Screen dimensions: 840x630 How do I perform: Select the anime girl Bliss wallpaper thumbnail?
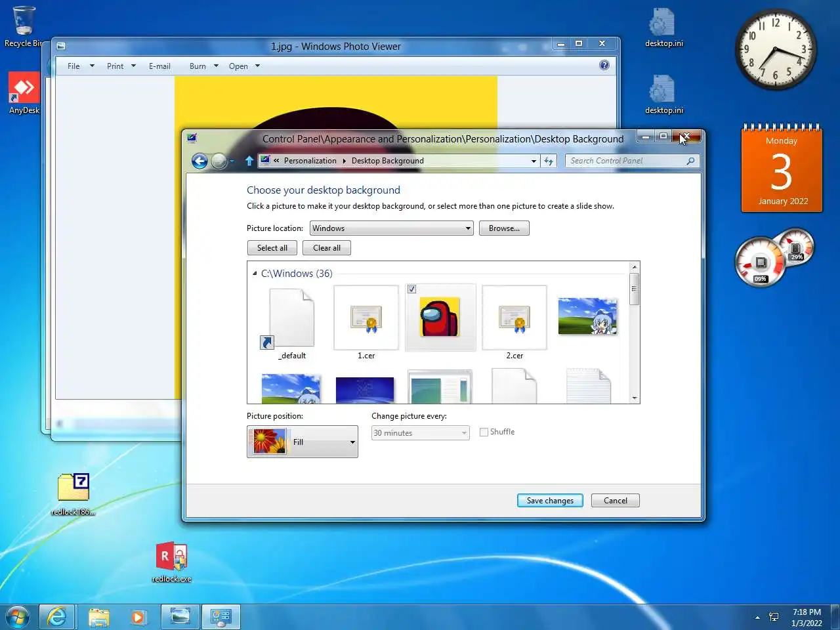(x=587, y=316)
